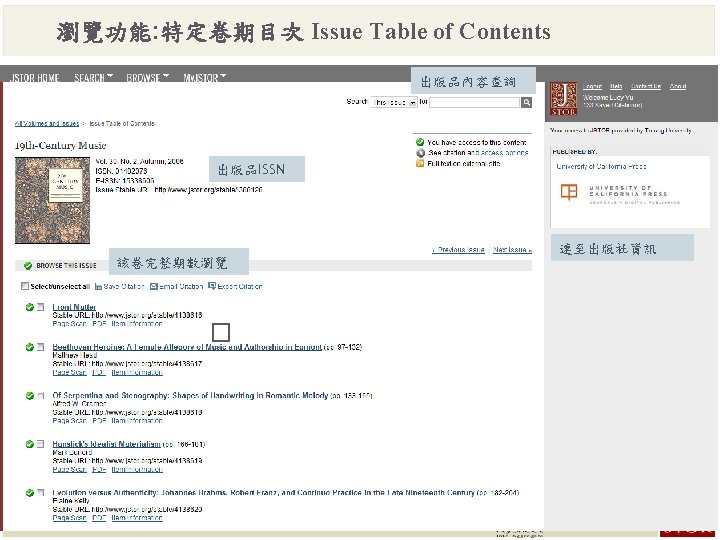Click the green check icon in Browse This Issue bar
The image size is (720, 540).
coord(28,266)
